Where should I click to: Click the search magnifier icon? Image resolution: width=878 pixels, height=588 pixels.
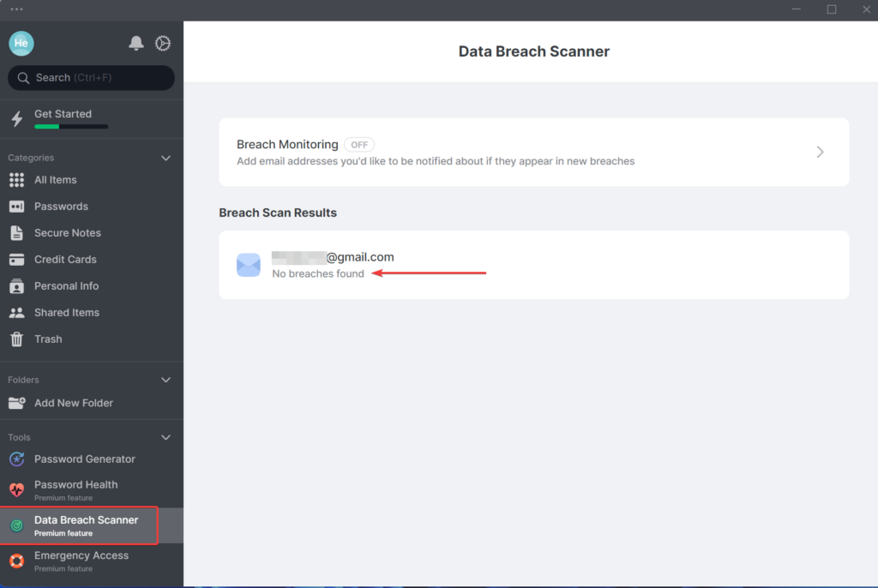pos(23,78)
